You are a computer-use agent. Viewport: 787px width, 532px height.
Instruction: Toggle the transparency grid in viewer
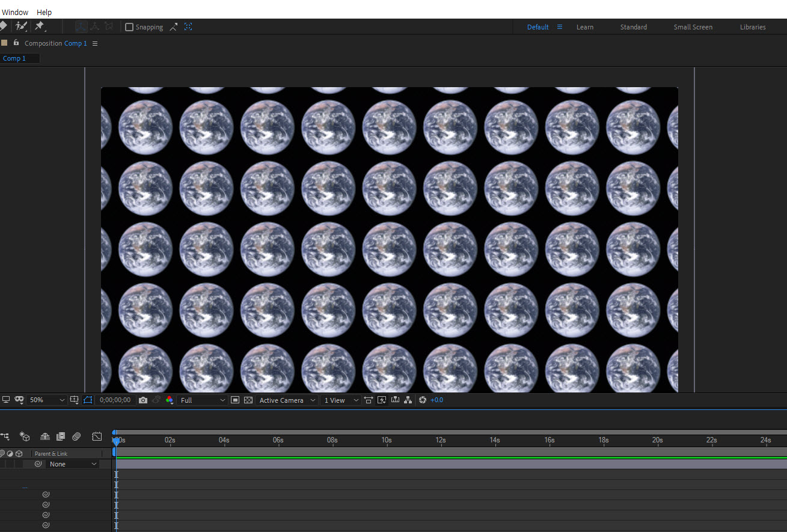point(248,400)
